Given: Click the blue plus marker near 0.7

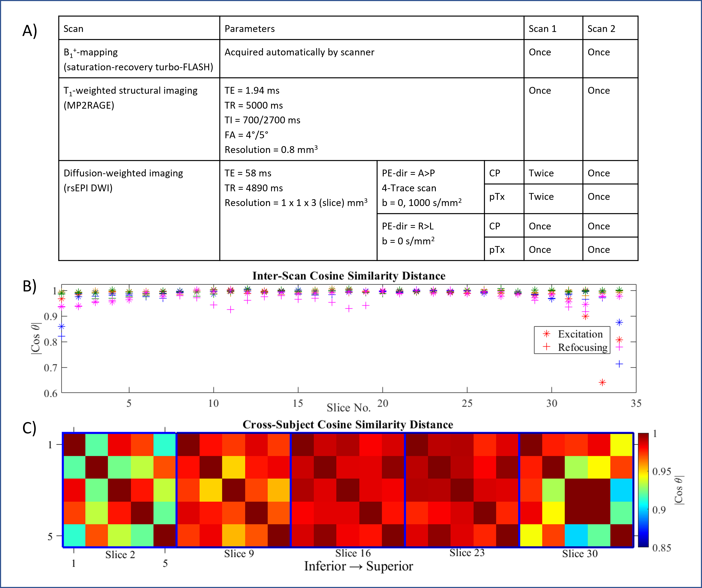Looking at the screenshot, I should [x=620, y=364].
